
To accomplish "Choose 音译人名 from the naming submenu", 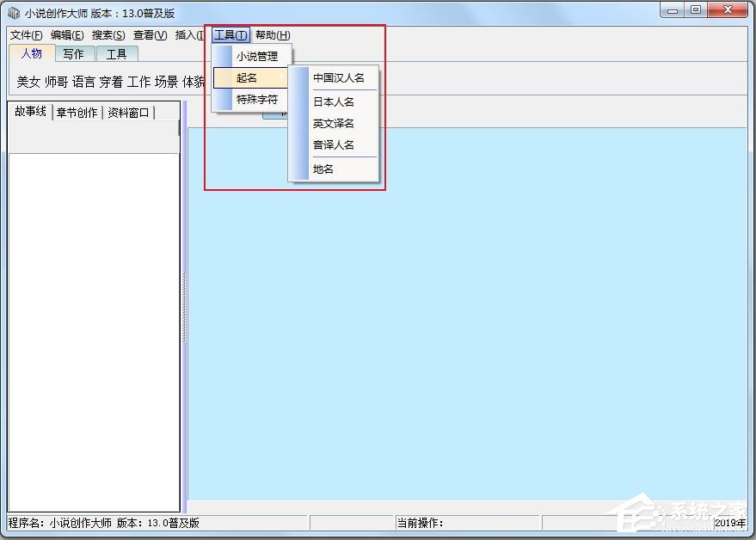I will (x=334, y=144).
